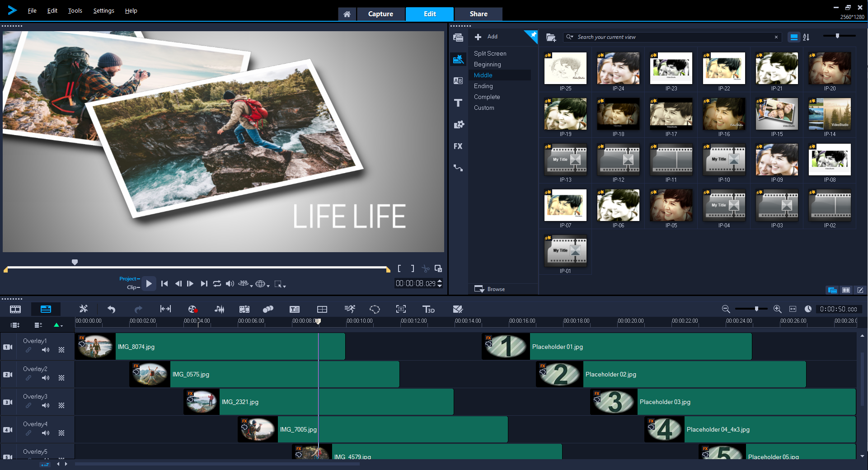The height and width of the screenshot is (470, 868).
Task: Open the 3D Title Editor
Action: point(428,309)
